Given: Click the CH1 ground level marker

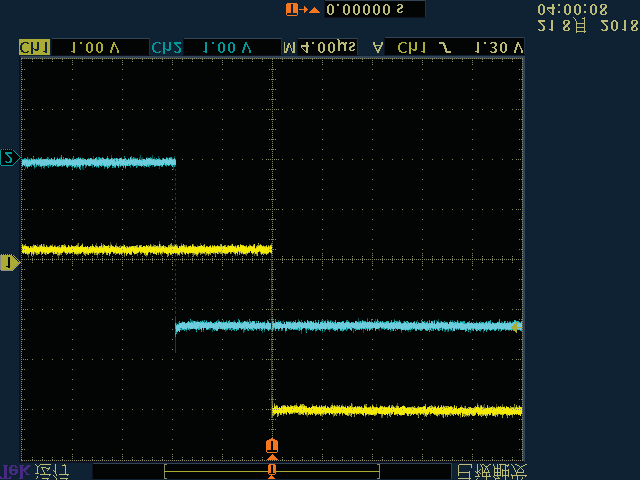Looking at the screenshot, I should [9, 262].
